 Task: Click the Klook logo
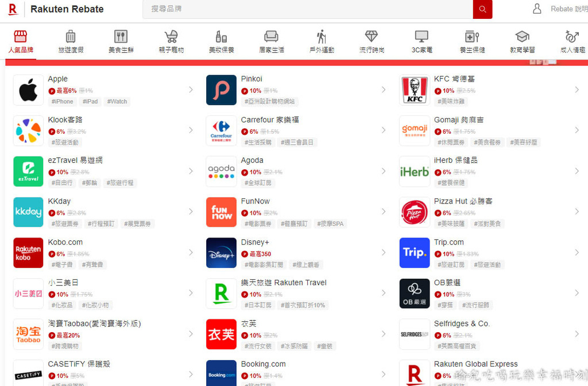pyautogui.click(x=29, y=131)
